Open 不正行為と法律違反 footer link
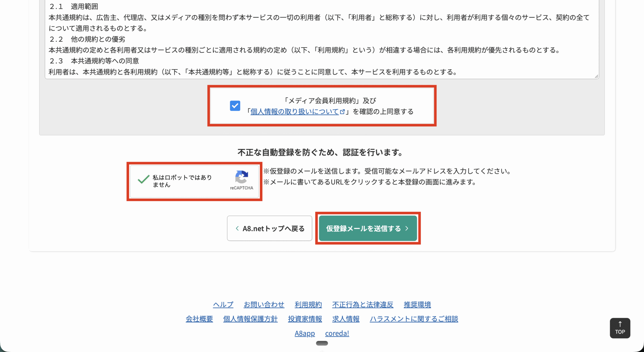This screenshot has height=352, width=644. pyautogui.click(x=363, y=305)
